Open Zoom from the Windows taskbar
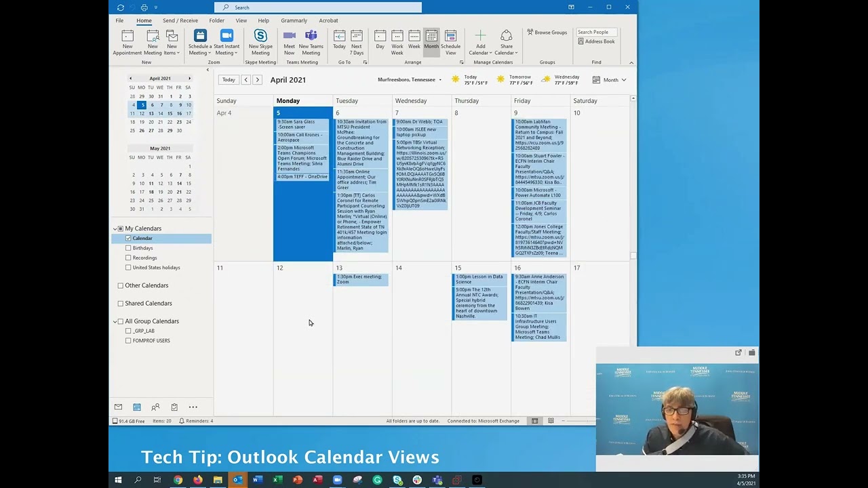The image size is (868, 488). tap(337, 480)
